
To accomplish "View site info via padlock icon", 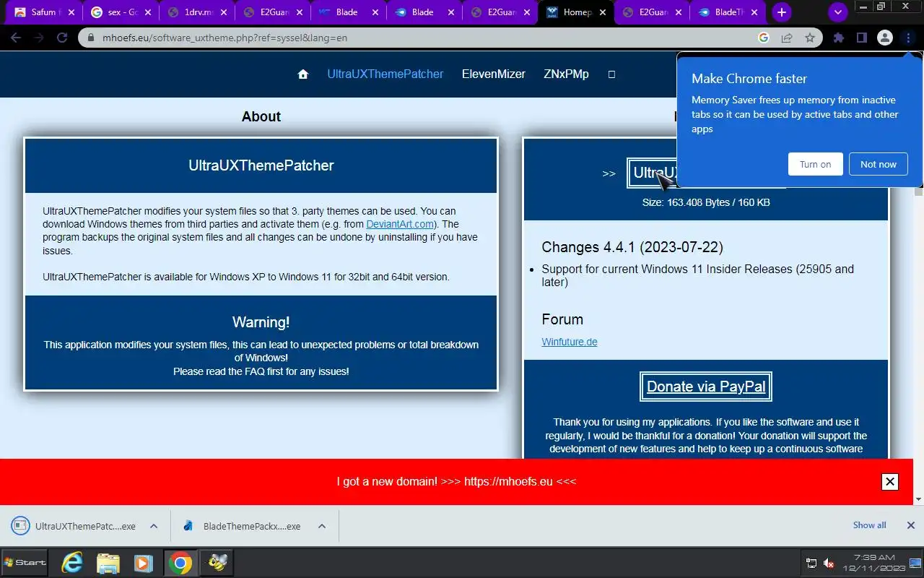I will pyautogui.click(x=91, y=38).
